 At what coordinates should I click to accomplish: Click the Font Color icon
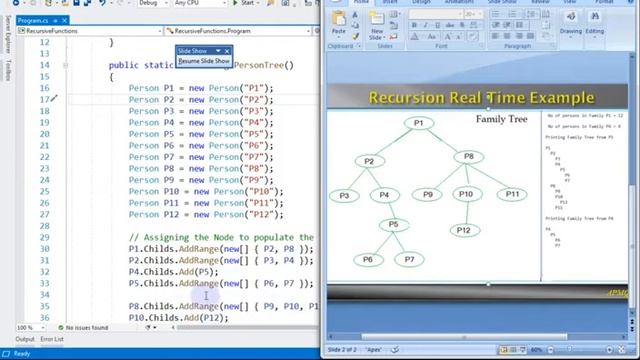pos(414,37)
